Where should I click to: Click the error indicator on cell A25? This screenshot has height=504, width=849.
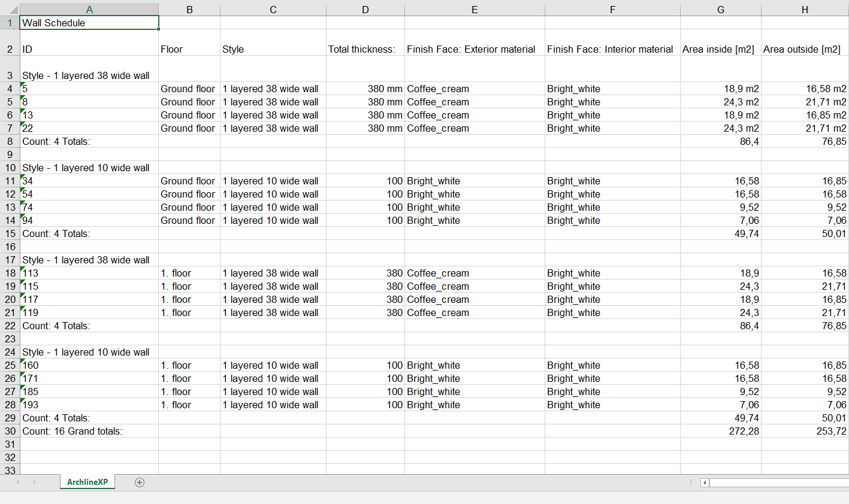tap(22, 361)
